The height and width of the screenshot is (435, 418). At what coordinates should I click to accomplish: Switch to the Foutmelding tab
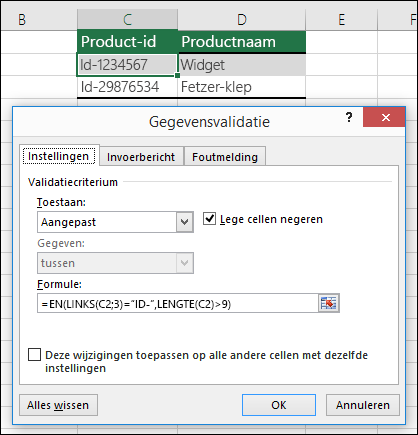click(225, 157)
